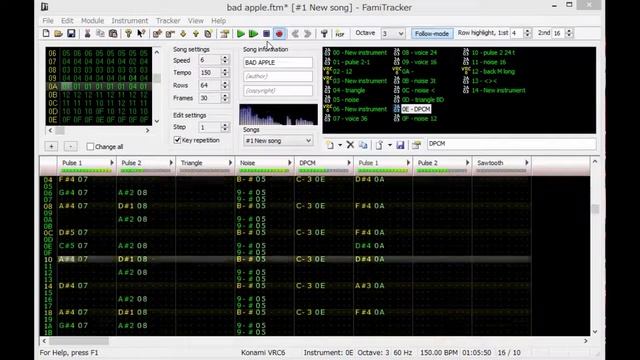Open the Help menu

(218, 20)
